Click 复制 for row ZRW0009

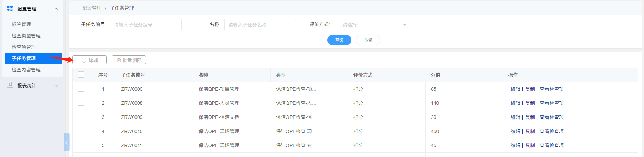tap(530, 117)
